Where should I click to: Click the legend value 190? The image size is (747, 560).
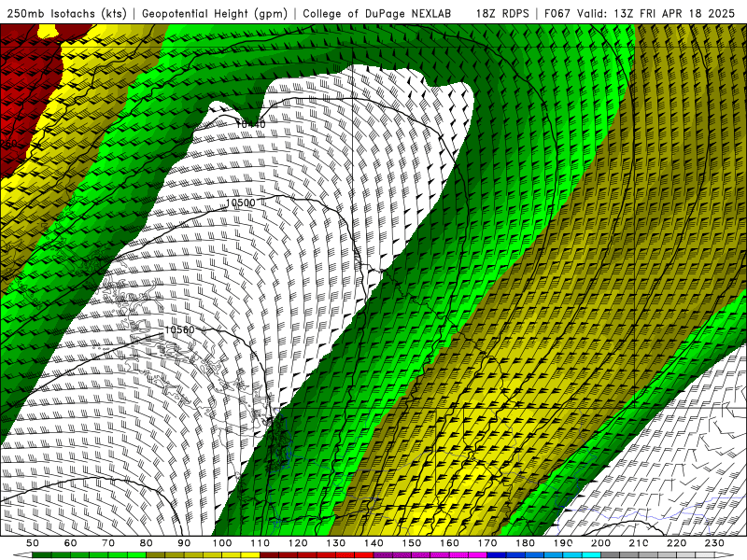click(x=563, y=543)
